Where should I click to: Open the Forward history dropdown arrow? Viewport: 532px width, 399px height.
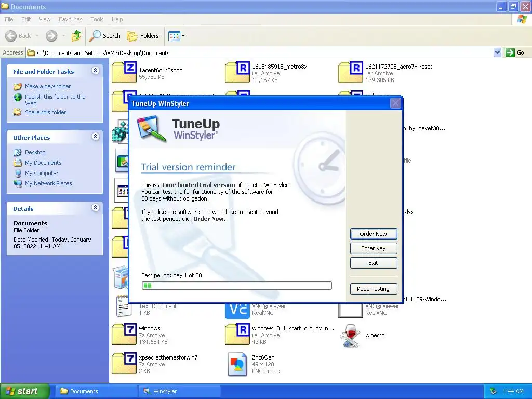(x=63, y=36)
